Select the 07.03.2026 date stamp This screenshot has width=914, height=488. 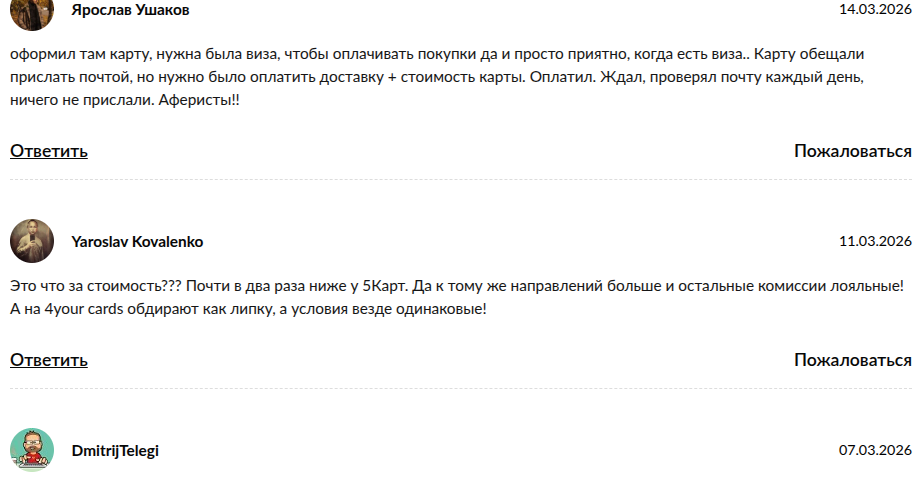pyautogui.click(x=875, y=451)
